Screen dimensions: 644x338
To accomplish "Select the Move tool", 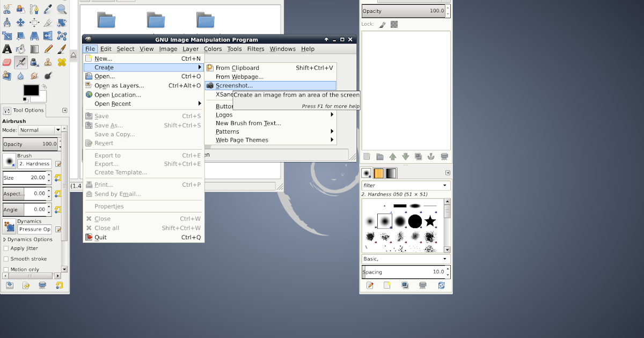I will coord(21,22).
